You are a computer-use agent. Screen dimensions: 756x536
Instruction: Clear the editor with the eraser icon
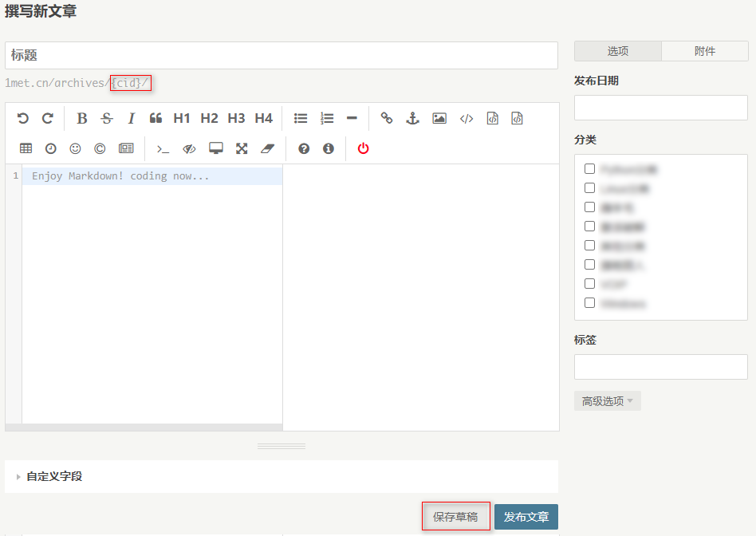(x=268, y=148)
